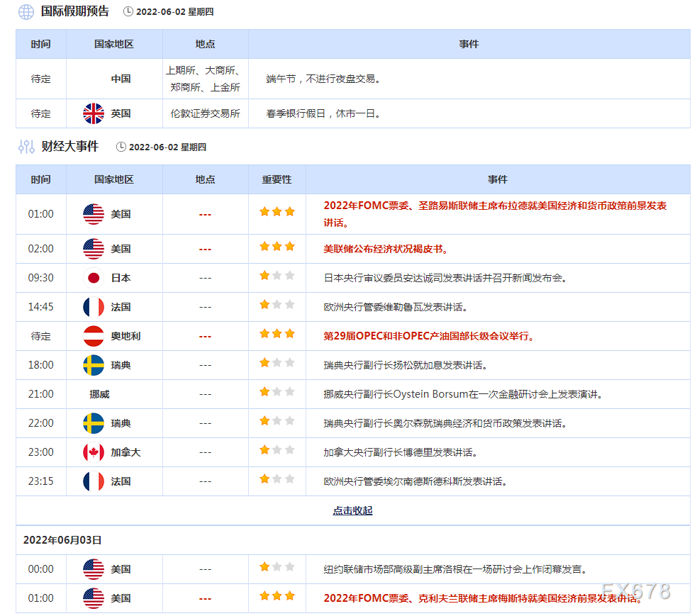The height and width of the screenshot is (616, 692).
Task: Click the 重要性 column header
Action: [277, 179]
